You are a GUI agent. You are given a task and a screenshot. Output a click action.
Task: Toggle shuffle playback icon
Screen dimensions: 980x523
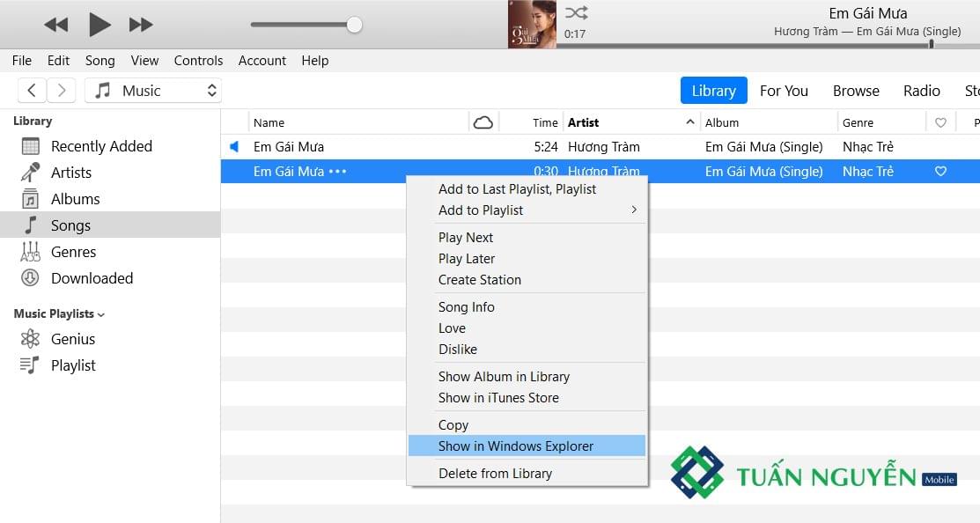[x=576, y=12]
